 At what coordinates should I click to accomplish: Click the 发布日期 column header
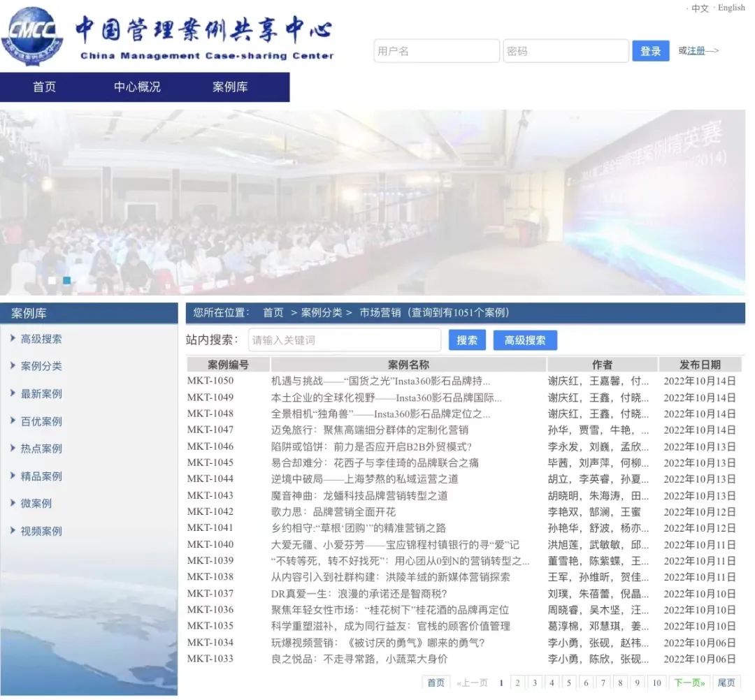point(700,365)
